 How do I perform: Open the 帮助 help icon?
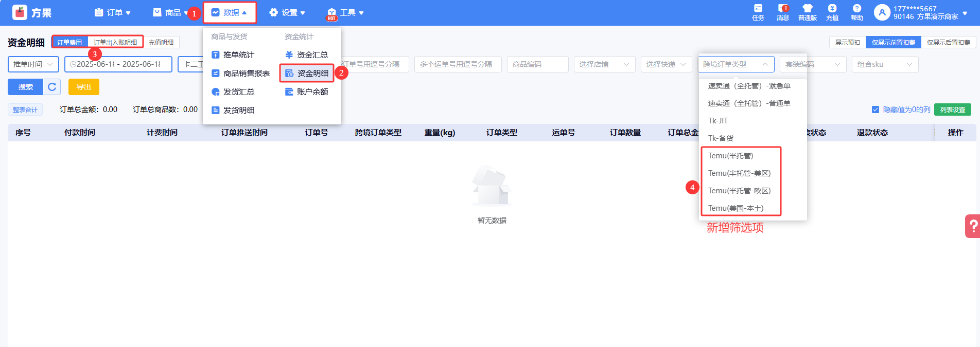point(856,9)
